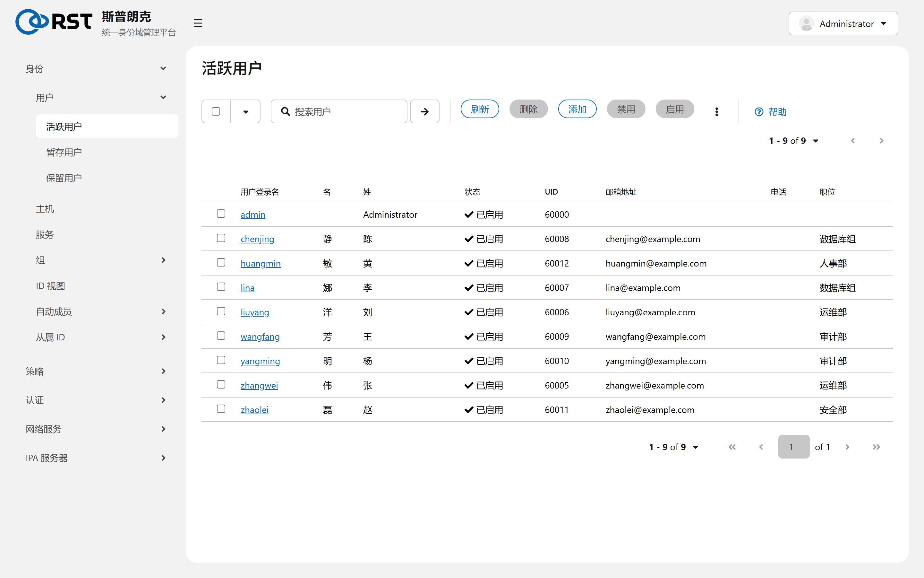Select the admin row checkbox
The width and height of the screenshot is (924, 578).
[221, 213]
